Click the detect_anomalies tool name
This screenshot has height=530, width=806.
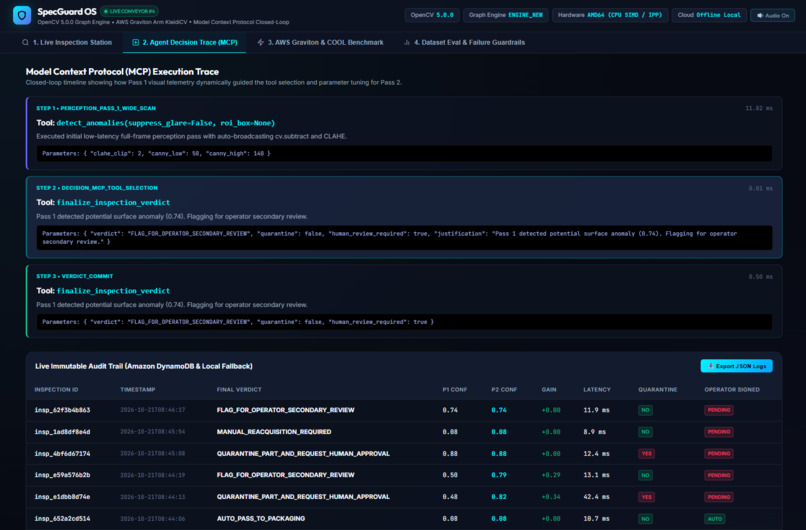pos(166,123)
